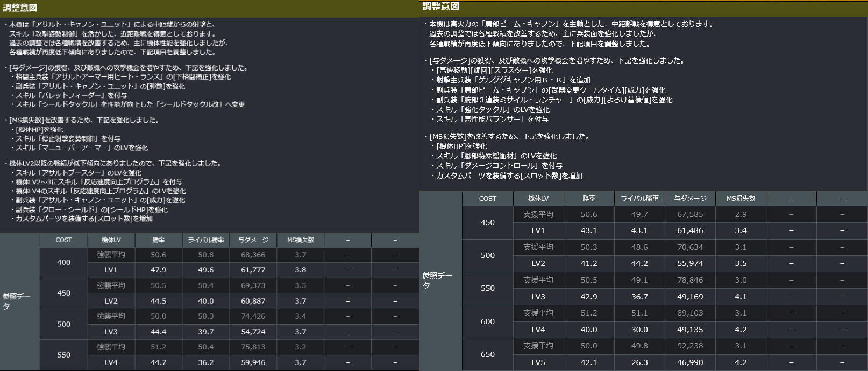Image resolution: width=868 pixels, height=371 pixels.
Task: Click the 調整意図 heading in the left panel
Action: [x=20, y=8]
